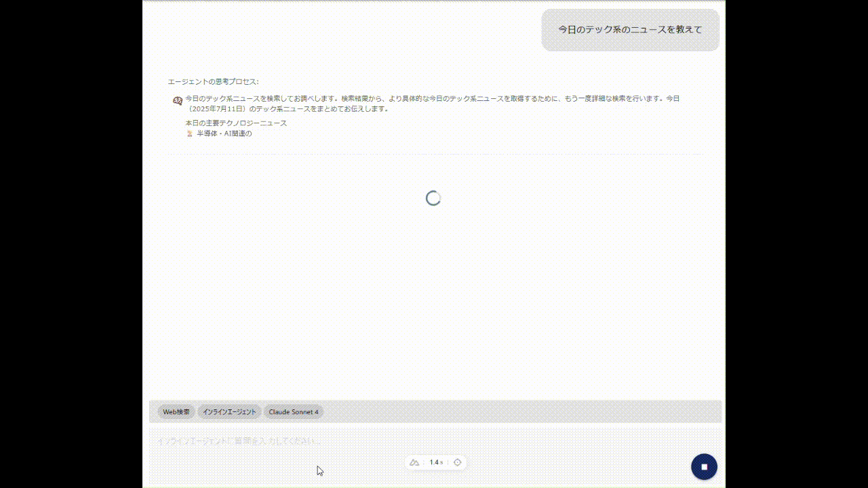Click the 本日の主要テクノロジーニュース heading
Screen dimensions: 868x488
[x=236, y=123]
